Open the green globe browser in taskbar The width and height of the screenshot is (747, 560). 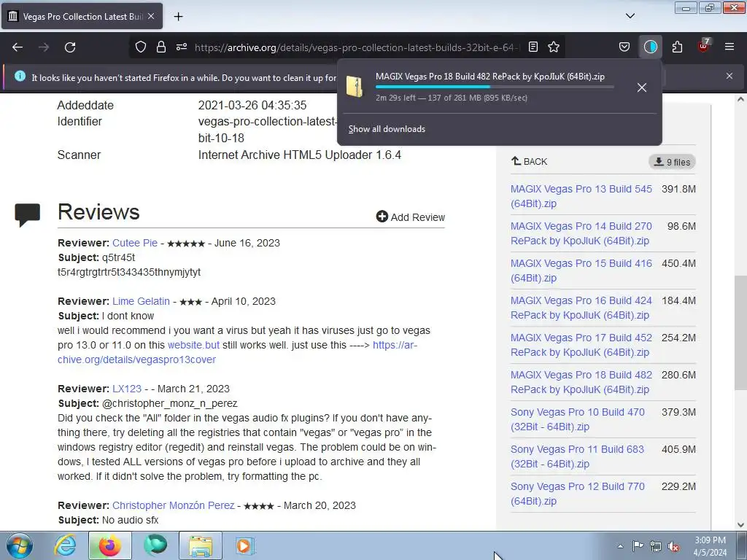(x=155, y=545)
